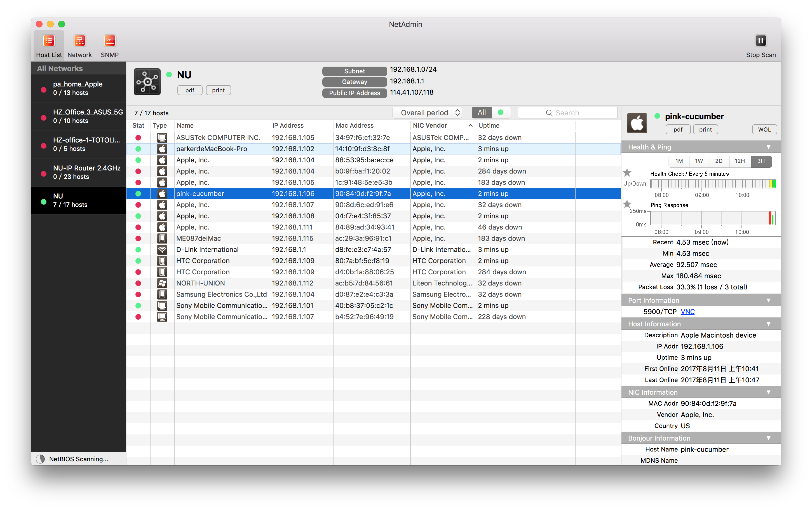The width and height of the screenshot is (812, 510).
Task: Click the star icon beside Health Check
Action: [627, 173]
